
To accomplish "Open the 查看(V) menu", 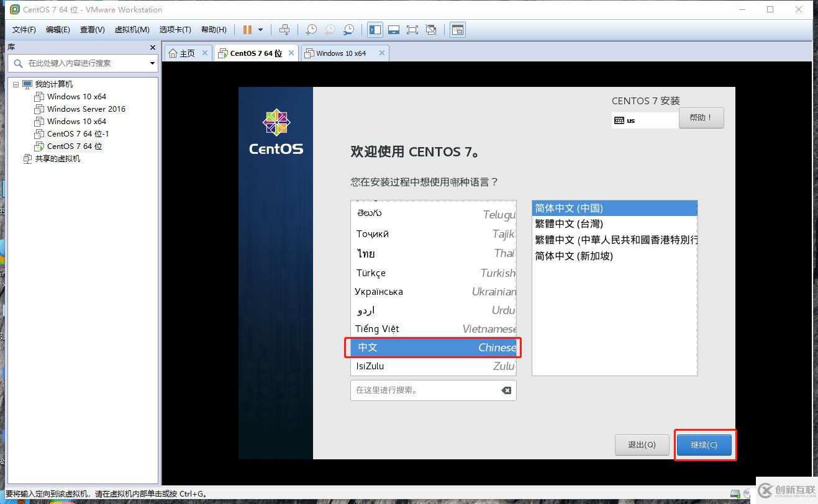I will click(92, 30).
